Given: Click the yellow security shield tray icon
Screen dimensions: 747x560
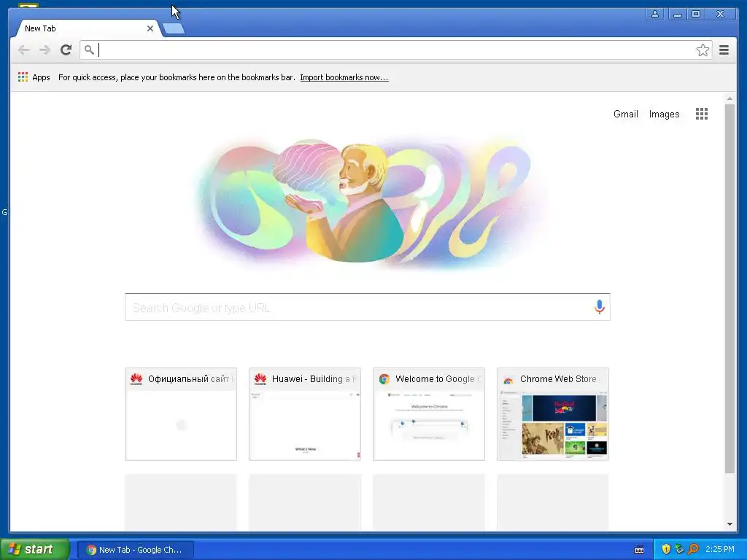Looking at the screenshot, I should [x=666, y=549].
